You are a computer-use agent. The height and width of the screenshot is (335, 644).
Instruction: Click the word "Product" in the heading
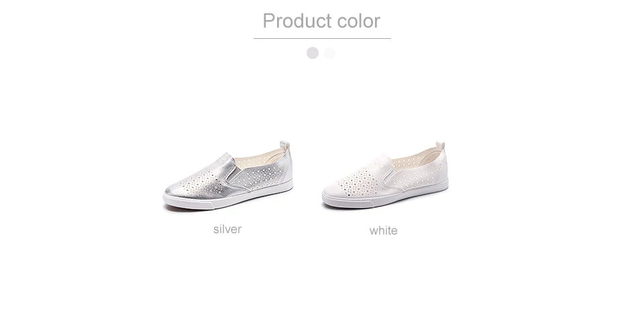297,21
